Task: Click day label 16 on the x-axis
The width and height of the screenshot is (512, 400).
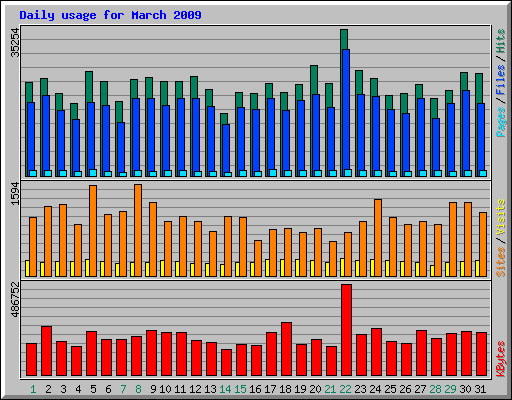Action: pos(255,389)
